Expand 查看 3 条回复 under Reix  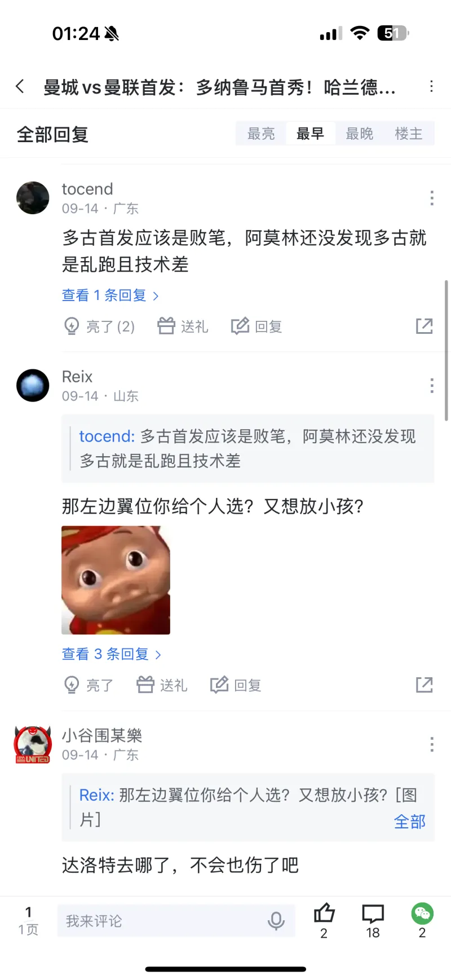112,654
